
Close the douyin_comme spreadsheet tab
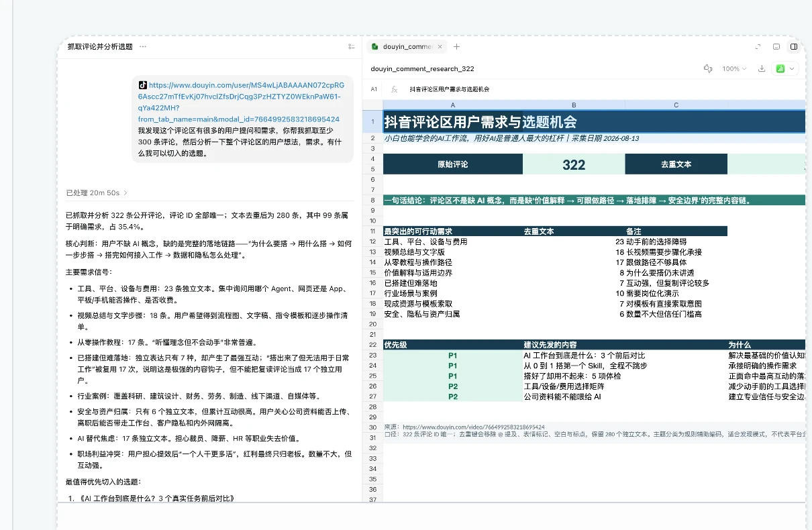[x=440, y=46]
